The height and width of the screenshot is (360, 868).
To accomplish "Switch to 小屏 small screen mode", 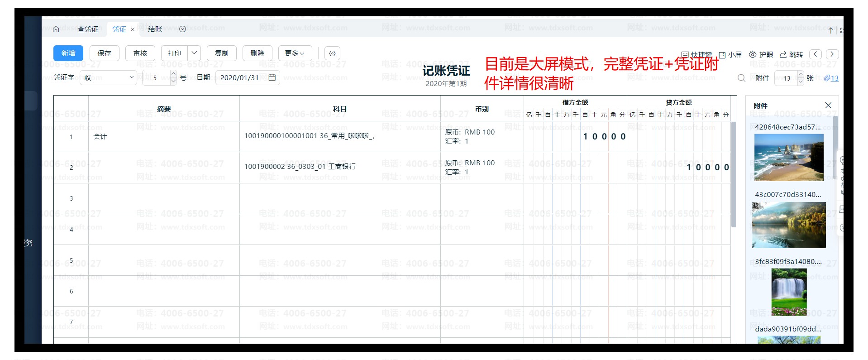I will coord(730,55).
